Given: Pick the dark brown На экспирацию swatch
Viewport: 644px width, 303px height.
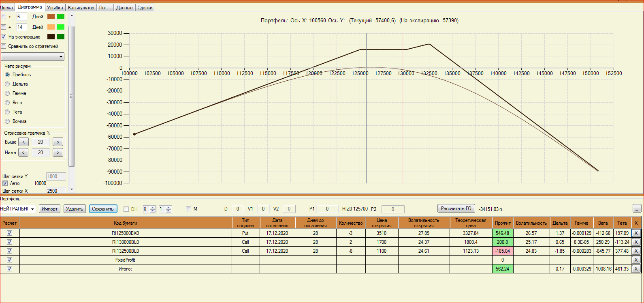Looking at the screenshot, I should coord(51,37).
